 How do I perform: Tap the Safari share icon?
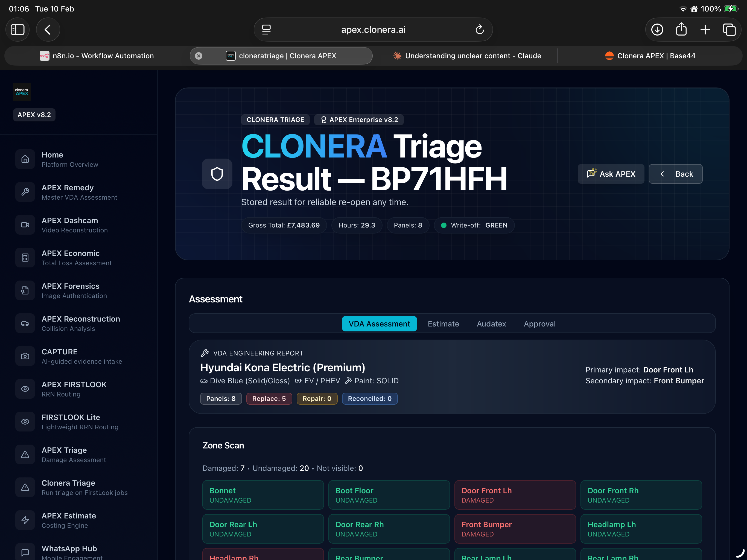[681, 29]
